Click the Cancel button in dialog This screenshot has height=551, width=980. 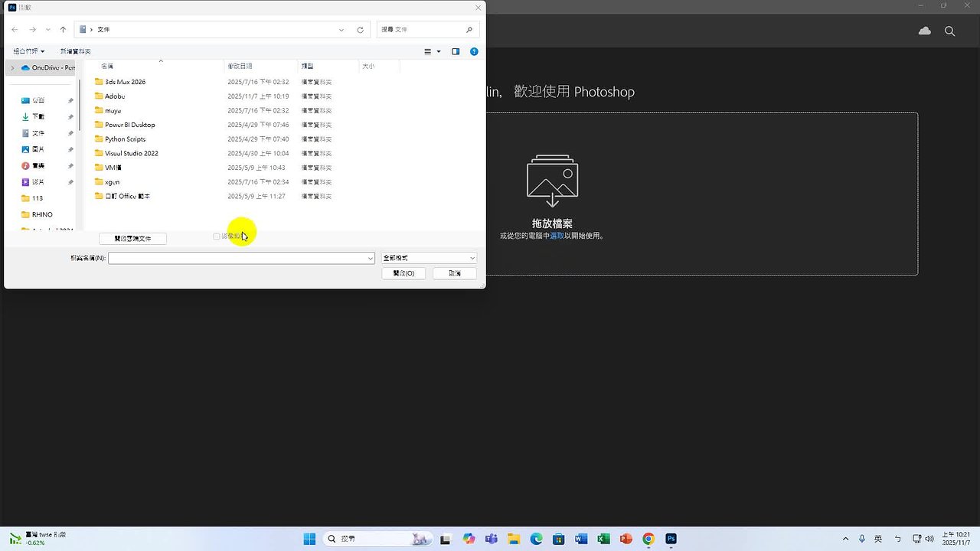point(454,273)
